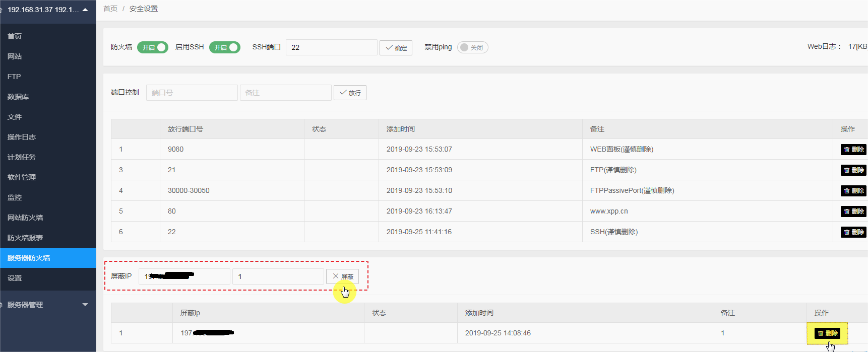
Task: Delete the port 21 FTP rule
Action: pos(853,170)
